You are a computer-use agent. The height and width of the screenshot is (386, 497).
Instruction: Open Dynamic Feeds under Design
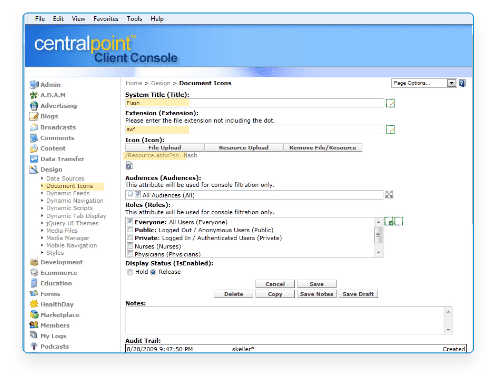point(68,193)
